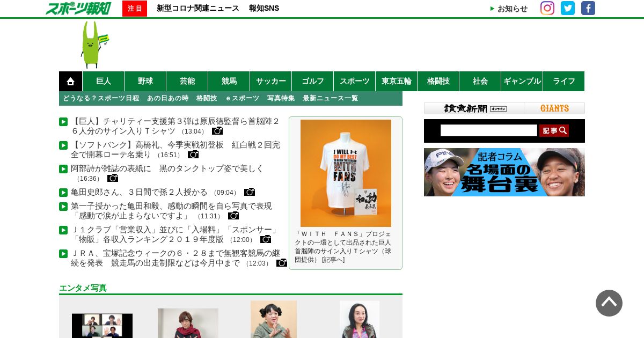
Task: Click camera icon beside 12:00 J1 story
Action: [266, 239]
